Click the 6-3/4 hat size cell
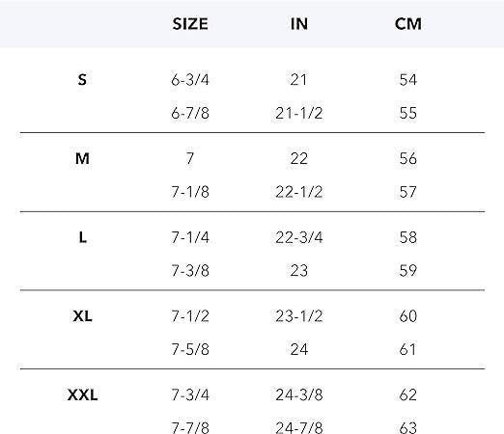This screenshot has width=504, height=434. click(x=190, y=80)
